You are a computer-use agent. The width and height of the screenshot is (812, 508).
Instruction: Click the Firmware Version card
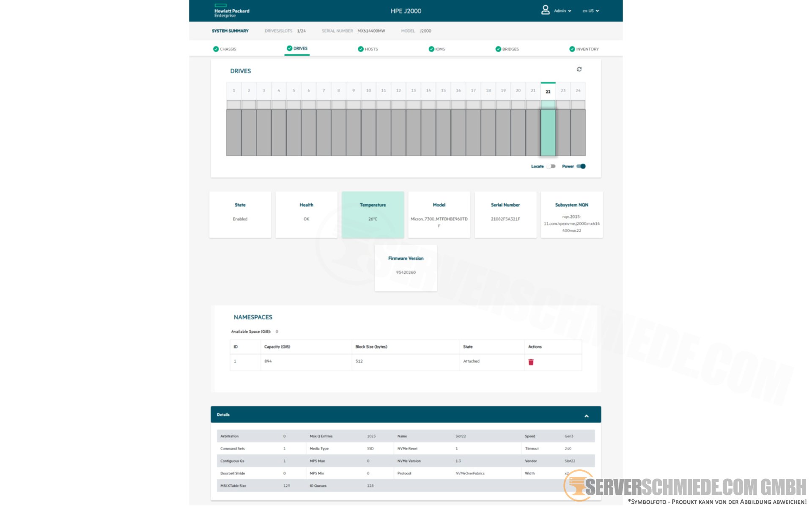(406, 268)
